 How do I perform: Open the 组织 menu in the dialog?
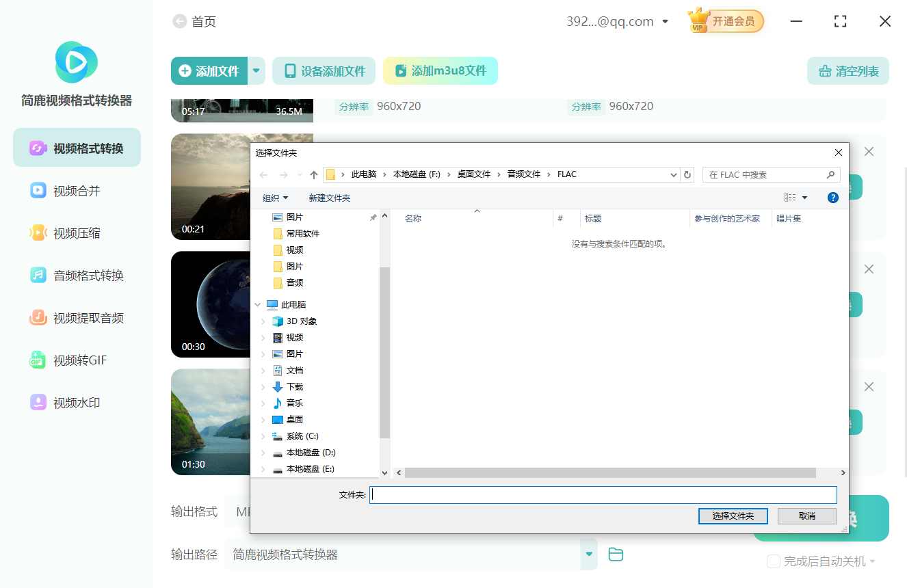275,198
